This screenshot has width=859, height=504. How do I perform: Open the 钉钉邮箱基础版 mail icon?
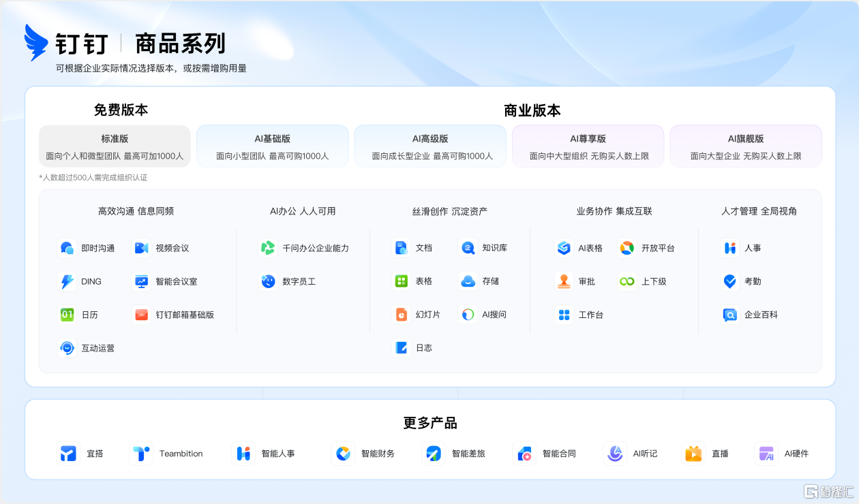point(141,315)
